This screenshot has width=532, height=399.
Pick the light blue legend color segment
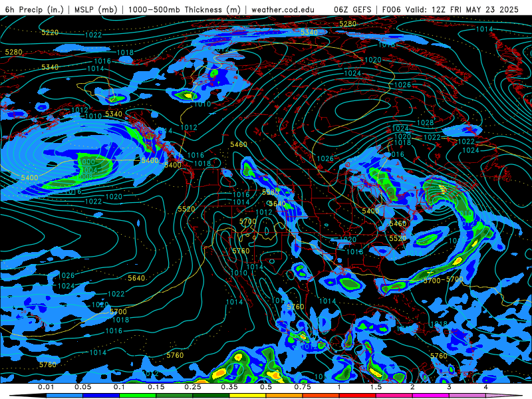pos(65,396)
